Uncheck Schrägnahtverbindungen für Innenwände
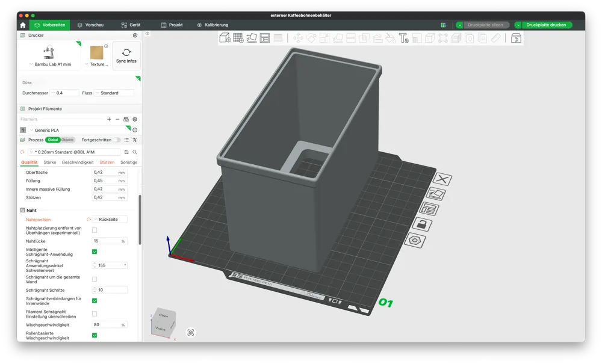The width and height of the screenshot is (602, 364). pyautogui.click(x=95, y=301)
